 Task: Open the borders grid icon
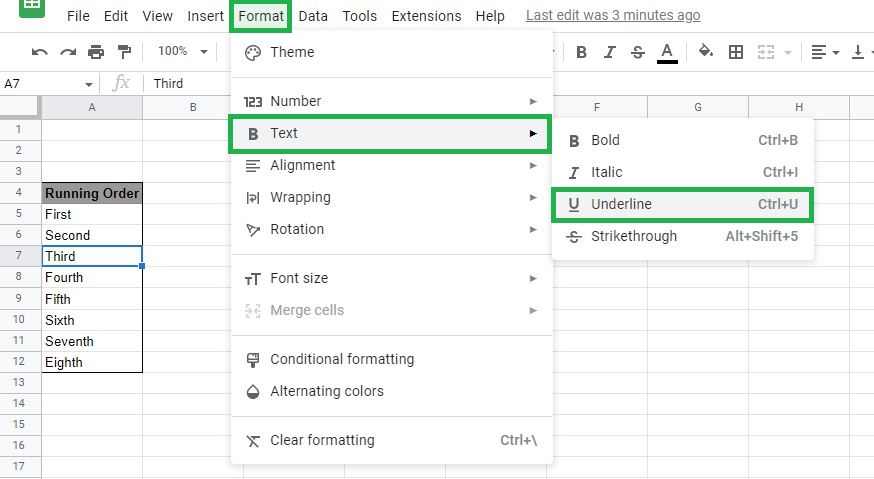[x=736, y=52]
